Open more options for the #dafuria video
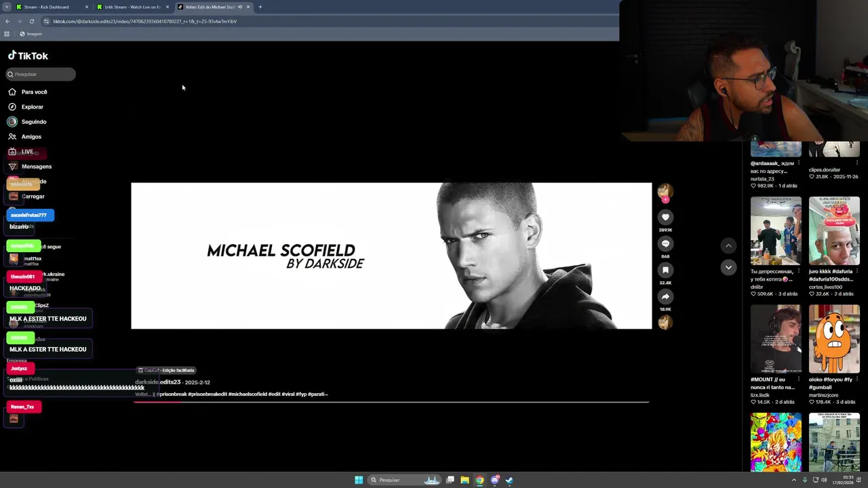Viewport: 868px width, 488px height. tap(857, 271)
